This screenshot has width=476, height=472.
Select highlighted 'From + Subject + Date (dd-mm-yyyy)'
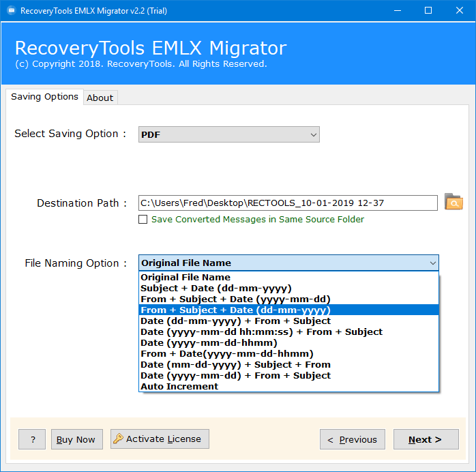point(288,310)
